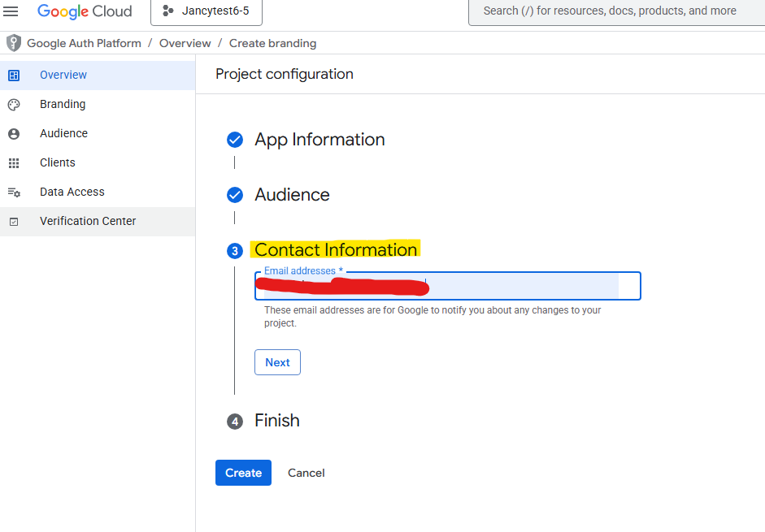The height and width of the screenshot is (532, 765).
Task: Click the Audience step completed checkmark
Action: 235,195
